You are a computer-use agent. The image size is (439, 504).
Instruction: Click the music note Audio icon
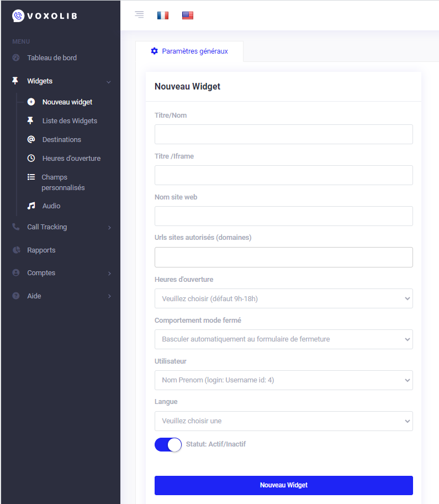tap(31, 206)
